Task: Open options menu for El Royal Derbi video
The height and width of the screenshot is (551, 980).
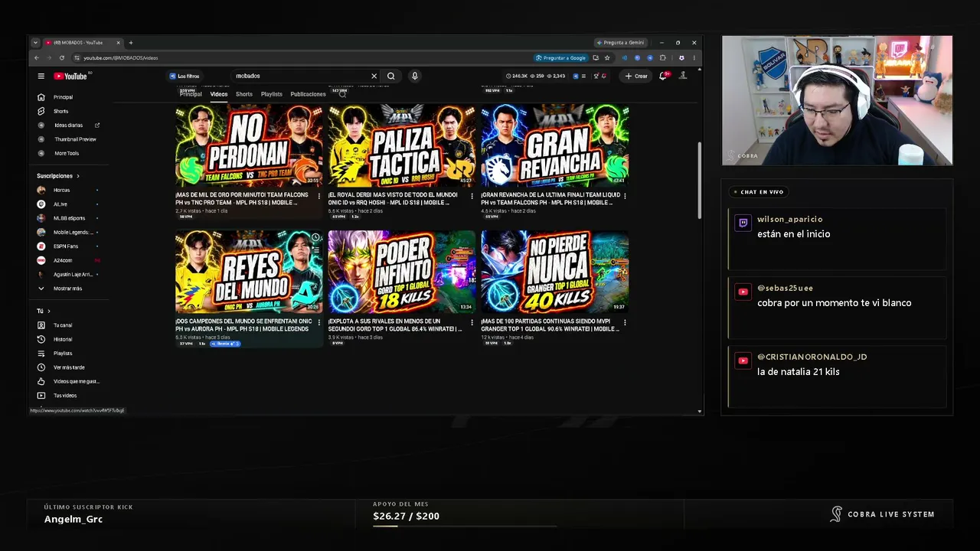Action: pos(472,196)
